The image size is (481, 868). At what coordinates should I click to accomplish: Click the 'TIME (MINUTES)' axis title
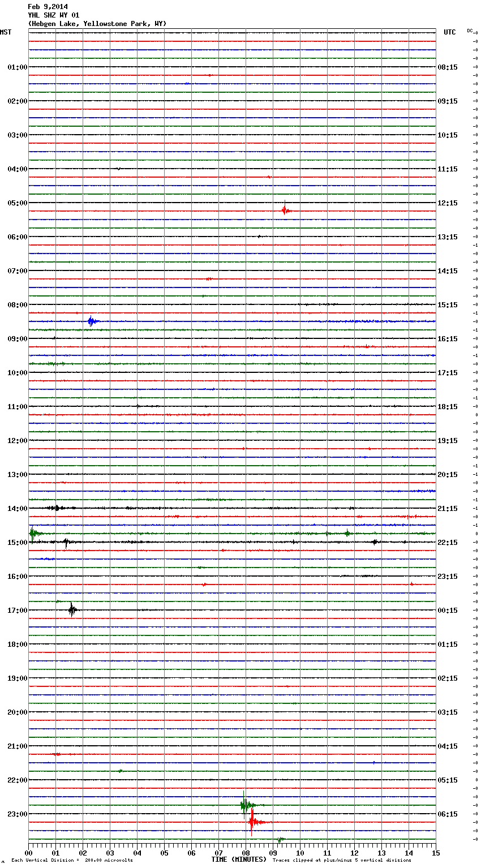(239, 860)
